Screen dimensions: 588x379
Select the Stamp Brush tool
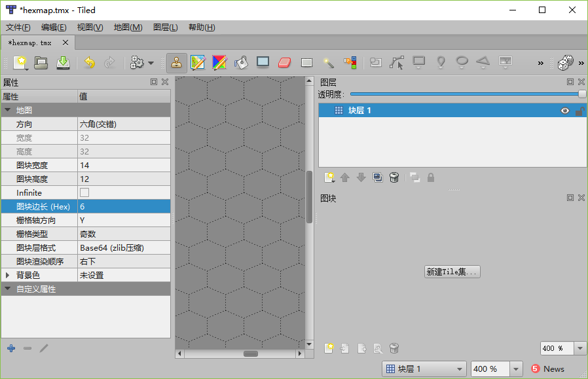[176, 63]
